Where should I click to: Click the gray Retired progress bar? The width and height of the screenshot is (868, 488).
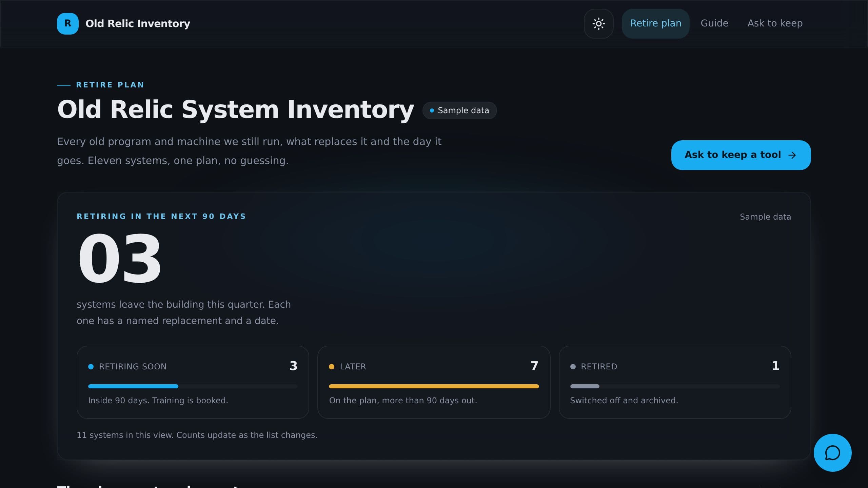click(585, 386)
